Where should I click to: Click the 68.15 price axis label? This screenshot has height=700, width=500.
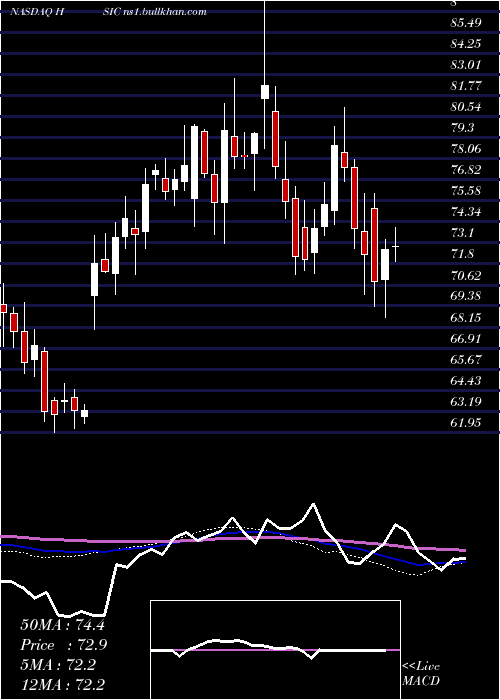(466, 317)
